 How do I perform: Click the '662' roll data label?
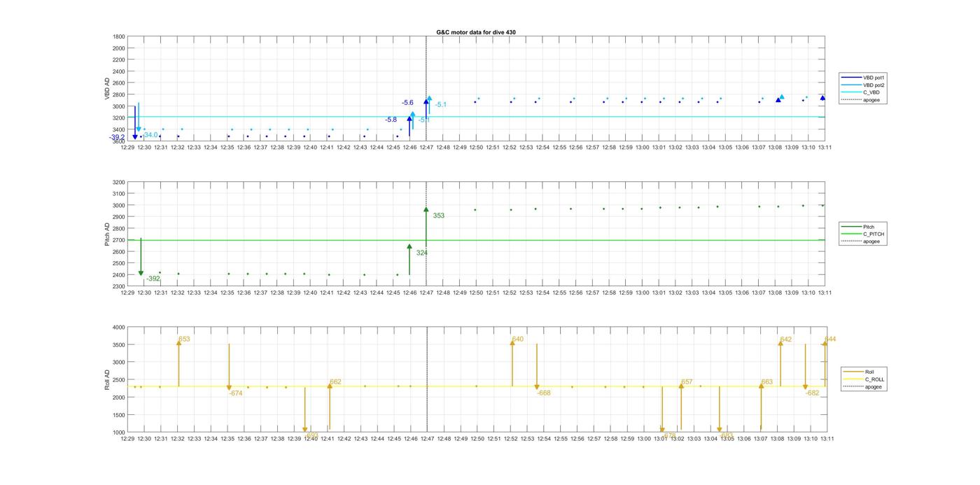coord(335,382)
